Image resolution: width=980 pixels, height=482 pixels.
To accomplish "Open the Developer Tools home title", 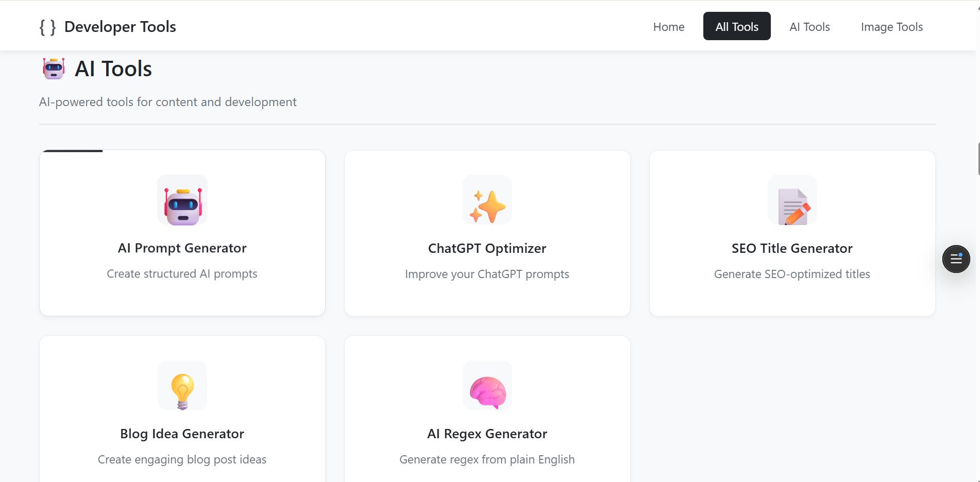I will click(120, 27).
